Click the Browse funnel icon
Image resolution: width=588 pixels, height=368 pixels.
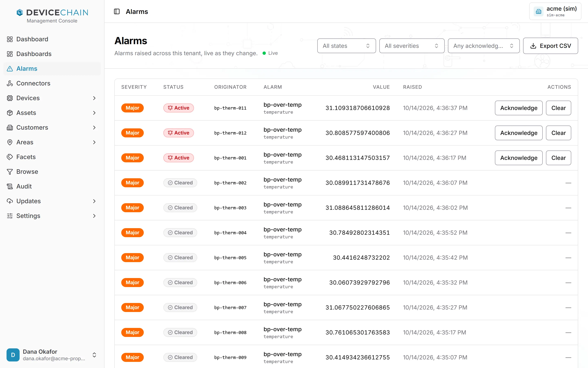[x=10, y=172]
